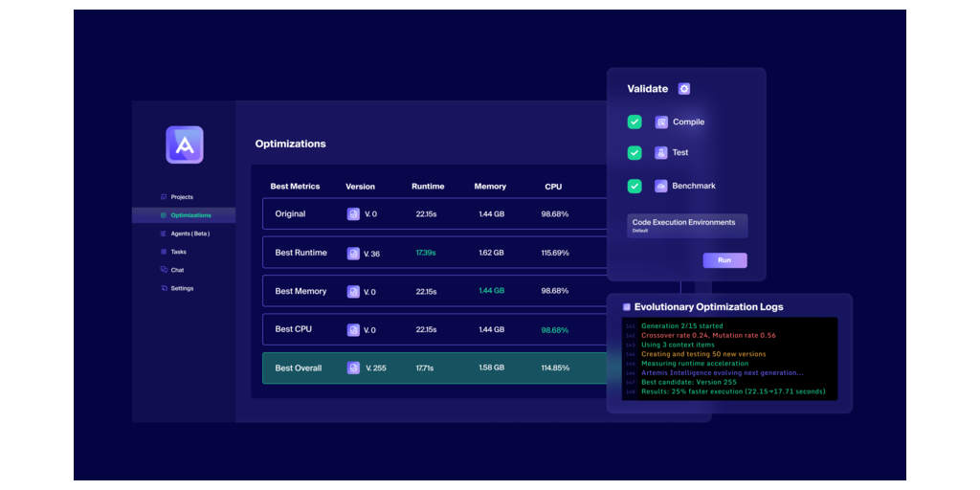Screen dimensions: 980x490
Task: Click the version icon in Original row
Action: 353,214
